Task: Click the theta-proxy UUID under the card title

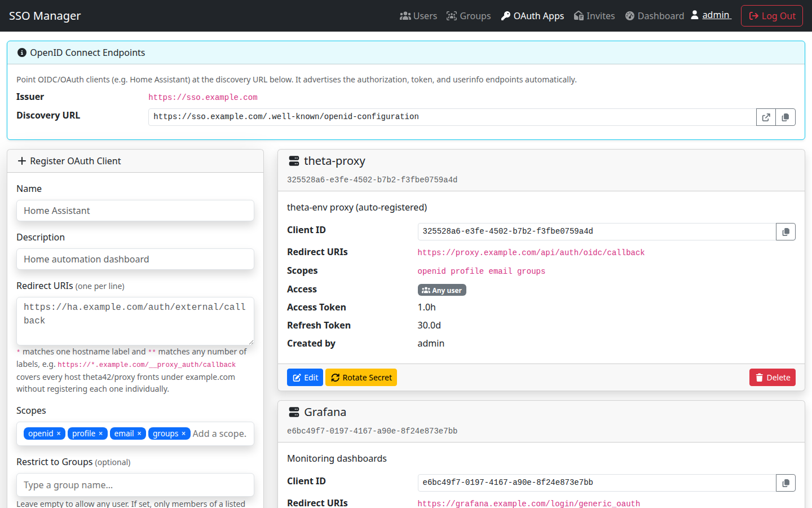Action: coord(372,179)
